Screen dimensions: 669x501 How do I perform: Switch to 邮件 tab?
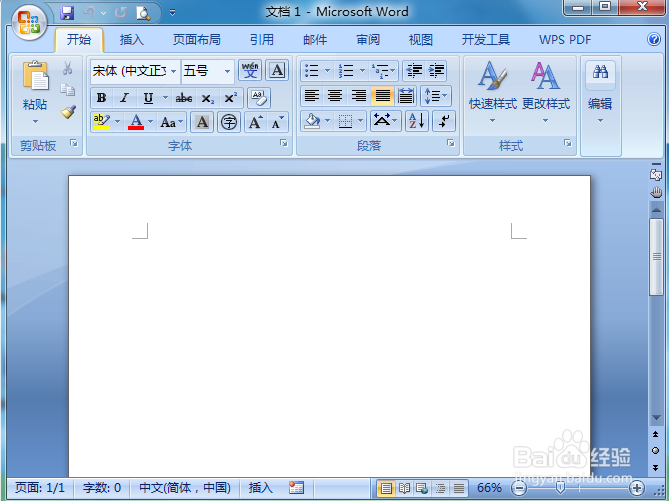pos(315,40)
